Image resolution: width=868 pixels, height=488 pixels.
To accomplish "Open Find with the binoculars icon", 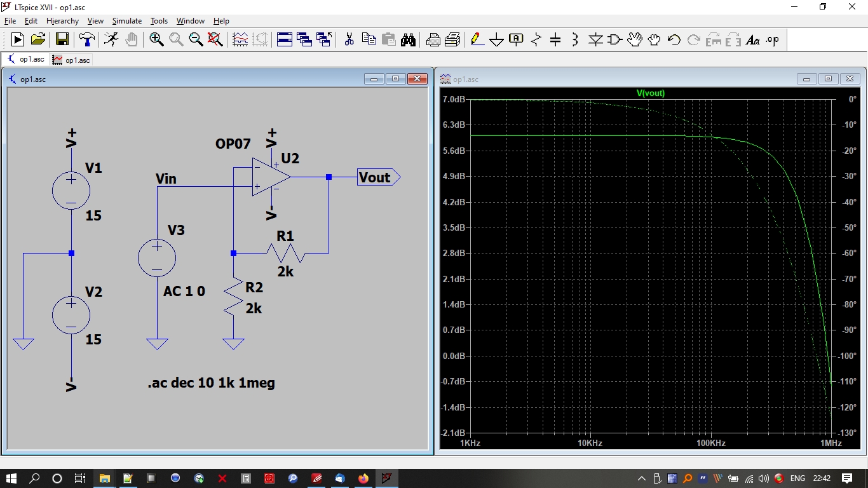I will tap(408, 39).
